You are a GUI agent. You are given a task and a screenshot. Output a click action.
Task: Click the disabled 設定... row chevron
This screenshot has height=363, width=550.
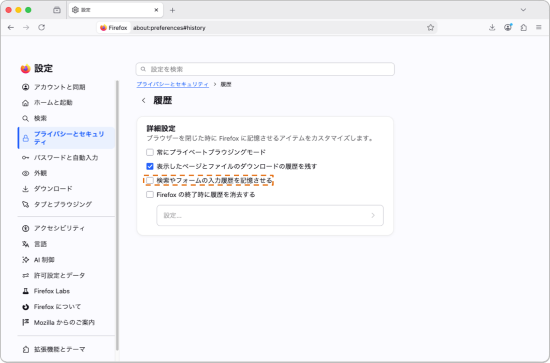pos(373,215)
